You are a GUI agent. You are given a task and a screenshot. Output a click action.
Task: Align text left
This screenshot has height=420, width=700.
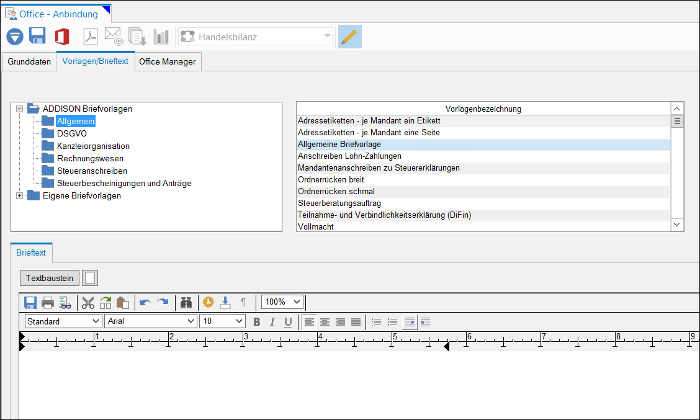click(x=309, y=322)
